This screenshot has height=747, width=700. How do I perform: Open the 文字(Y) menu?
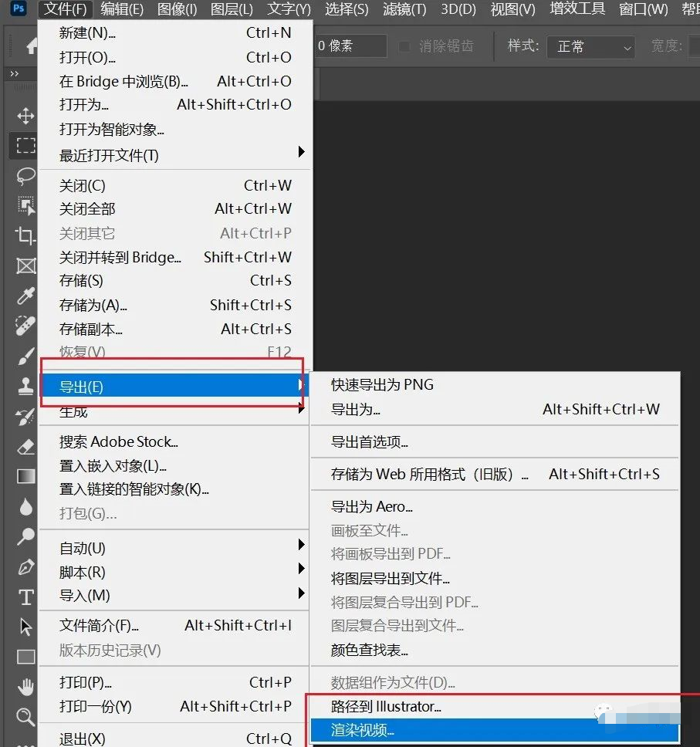[289, 8]
